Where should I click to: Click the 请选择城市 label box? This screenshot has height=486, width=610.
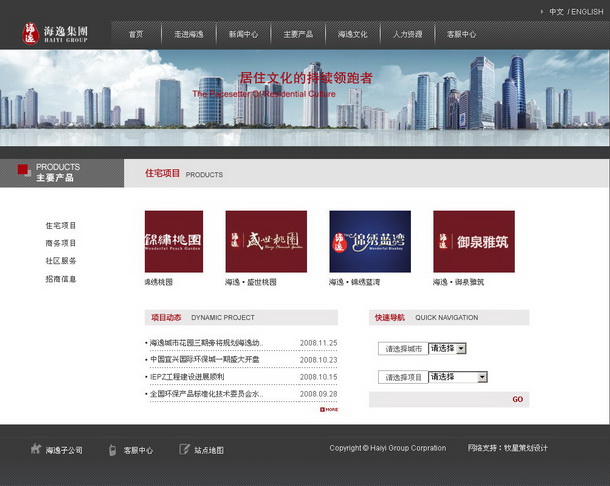point(403,349)
